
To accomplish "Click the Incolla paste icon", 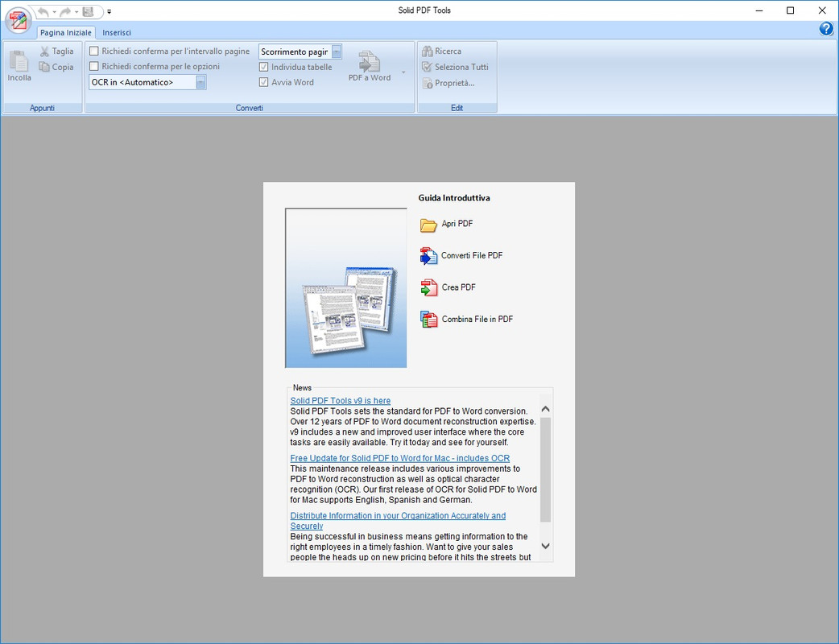I will pos(19,60).
